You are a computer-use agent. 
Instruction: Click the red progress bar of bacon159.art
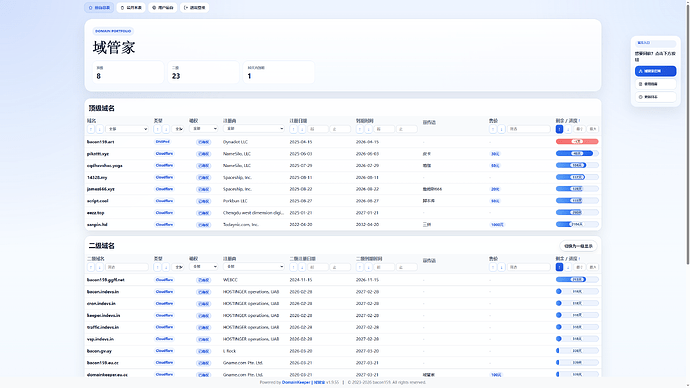click(577, 142)
